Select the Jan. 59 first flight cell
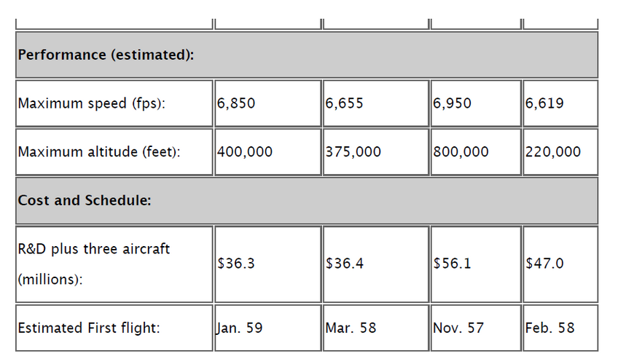Image resolution: width=618 pixels, height=364 pixels. [267, 328]
